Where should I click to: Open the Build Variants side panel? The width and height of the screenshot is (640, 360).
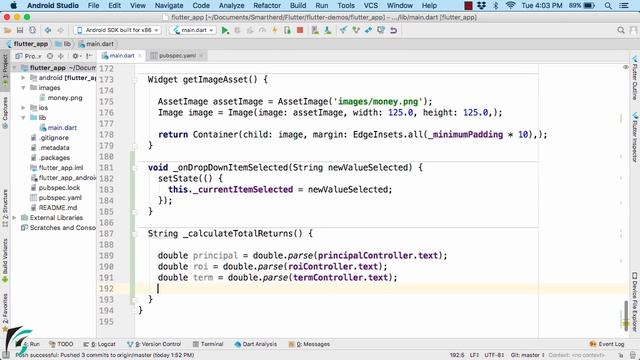click(5, 261)
